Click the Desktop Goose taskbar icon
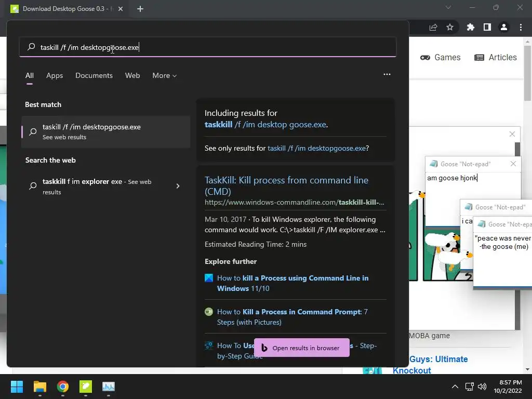532x399 pixels. [86, 387]
